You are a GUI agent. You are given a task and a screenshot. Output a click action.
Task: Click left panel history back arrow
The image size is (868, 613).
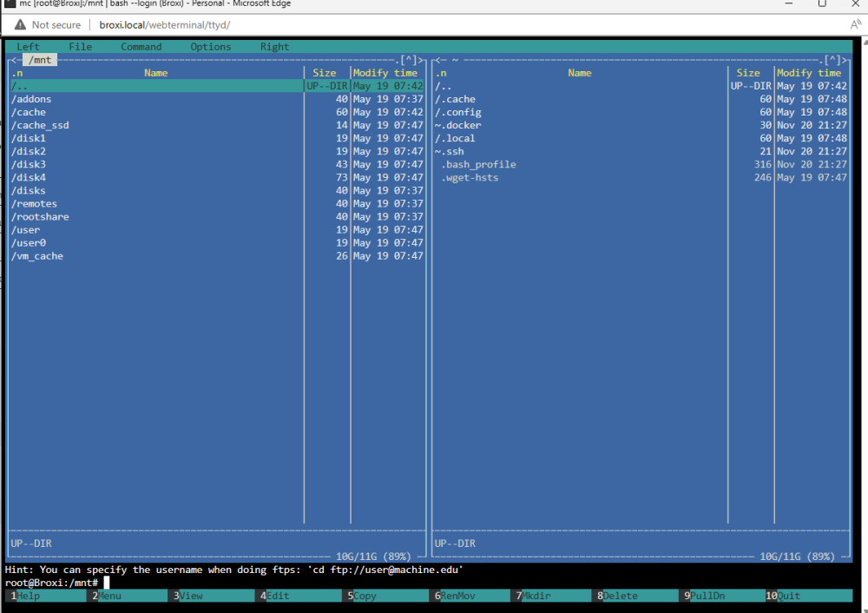pos(15,60)
